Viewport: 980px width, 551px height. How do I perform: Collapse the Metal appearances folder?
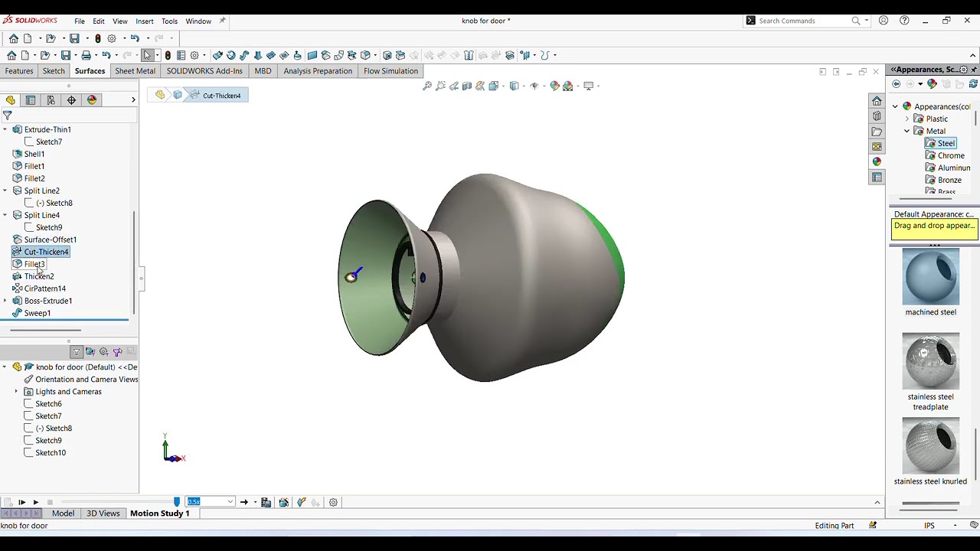point(907,131)
